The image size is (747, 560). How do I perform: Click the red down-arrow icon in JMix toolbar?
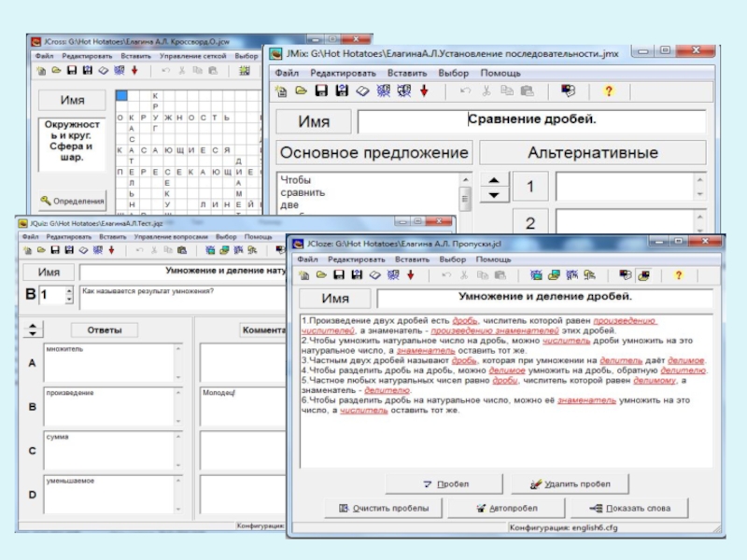tap(423, 91)
